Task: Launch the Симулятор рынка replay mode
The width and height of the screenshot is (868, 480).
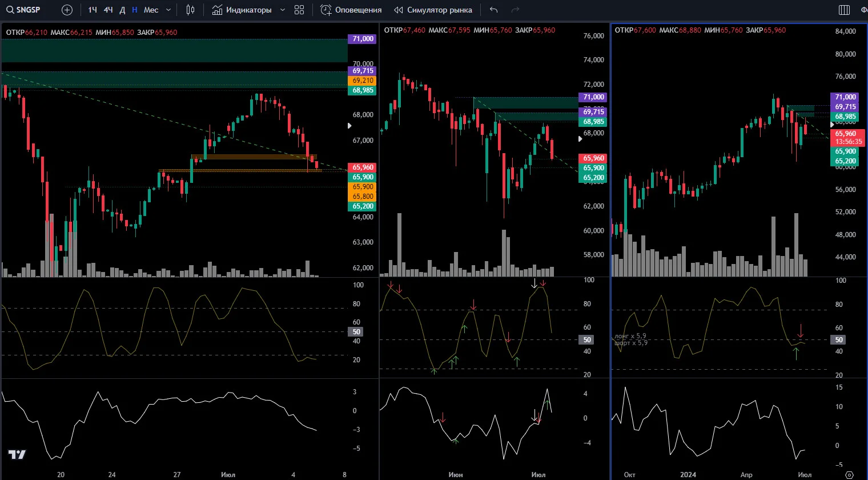Action: pyautogui.click(x=433, y=10)
